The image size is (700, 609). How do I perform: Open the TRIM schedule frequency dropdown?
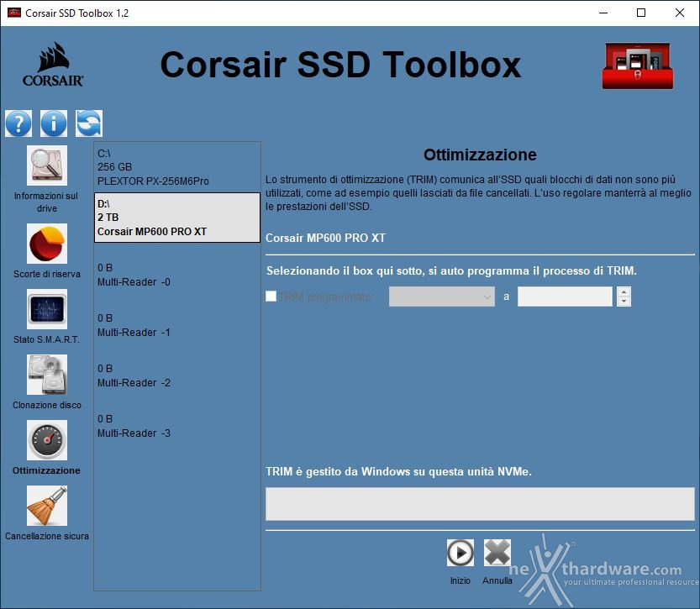click(441, 297)
